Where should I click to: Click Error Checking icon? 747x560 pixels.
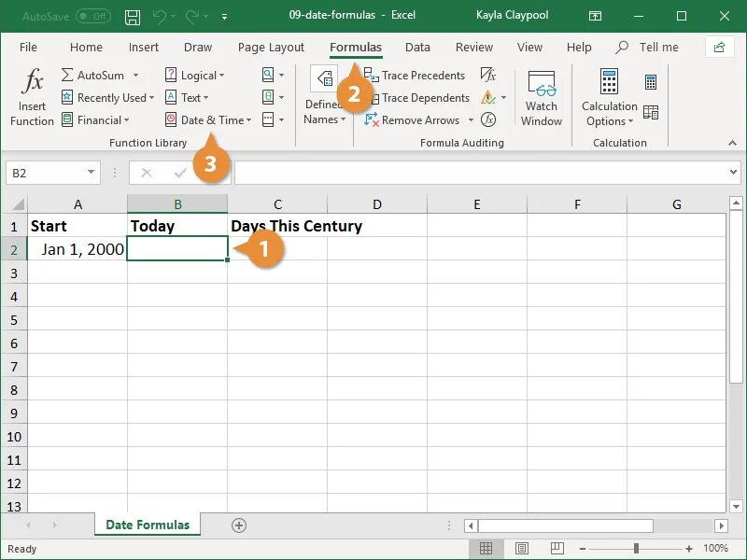click(488, 97)
